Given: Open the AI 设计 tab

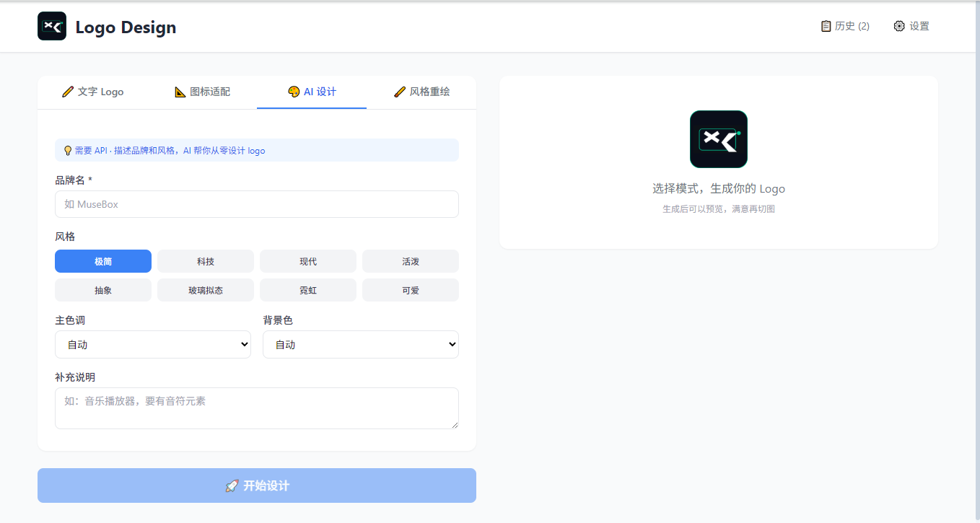Looking at the screenshot, I should tap(312, 92).
